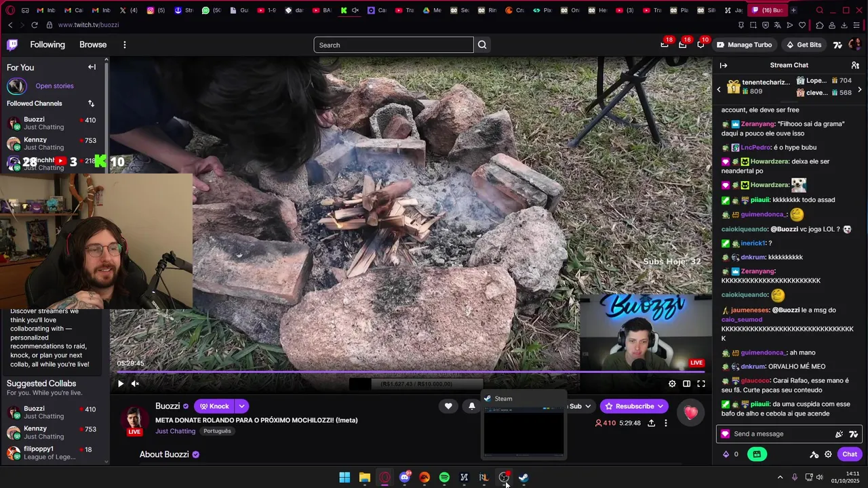
Task: Open more options beside share icon
Action: (666, 423)
